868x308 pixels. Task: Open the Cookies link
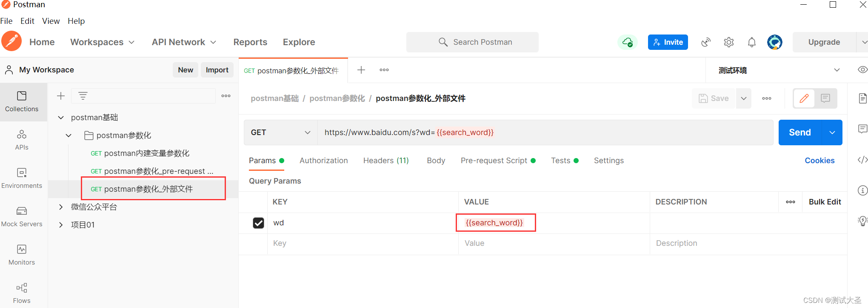coord(819,161)
